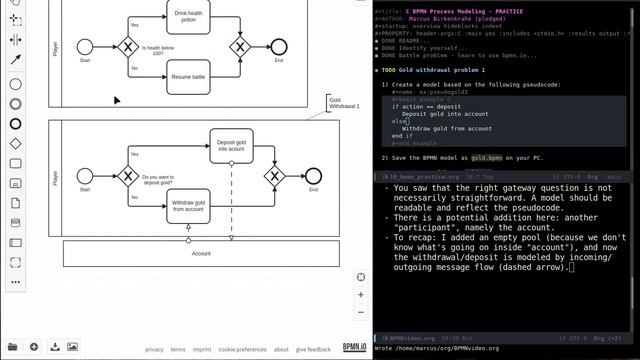
Task: Click the give feedback link
Action: (313, 349)
